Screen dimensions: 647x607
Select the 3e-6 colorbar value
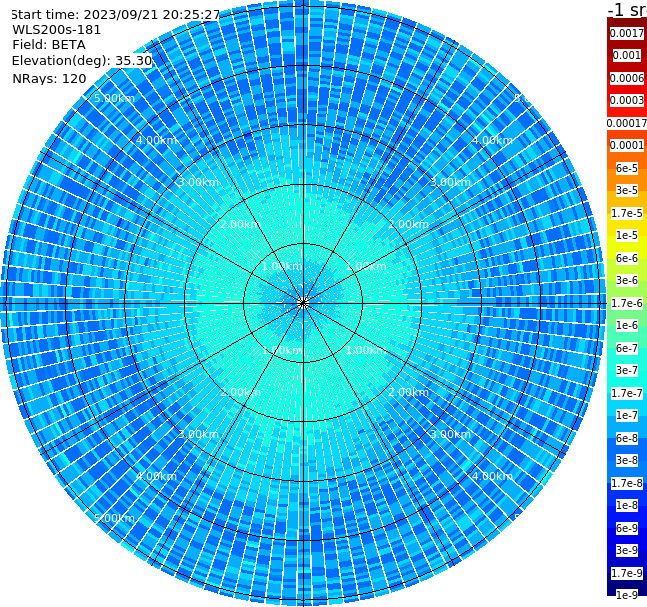pyautogui.click(x=627, y=280)
